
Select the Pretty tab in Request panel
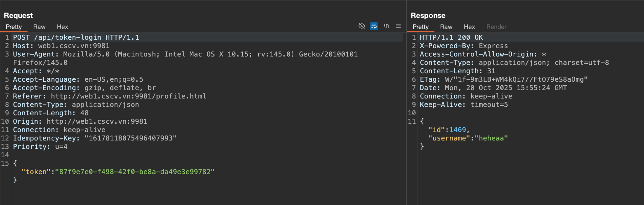pos(14,27)
